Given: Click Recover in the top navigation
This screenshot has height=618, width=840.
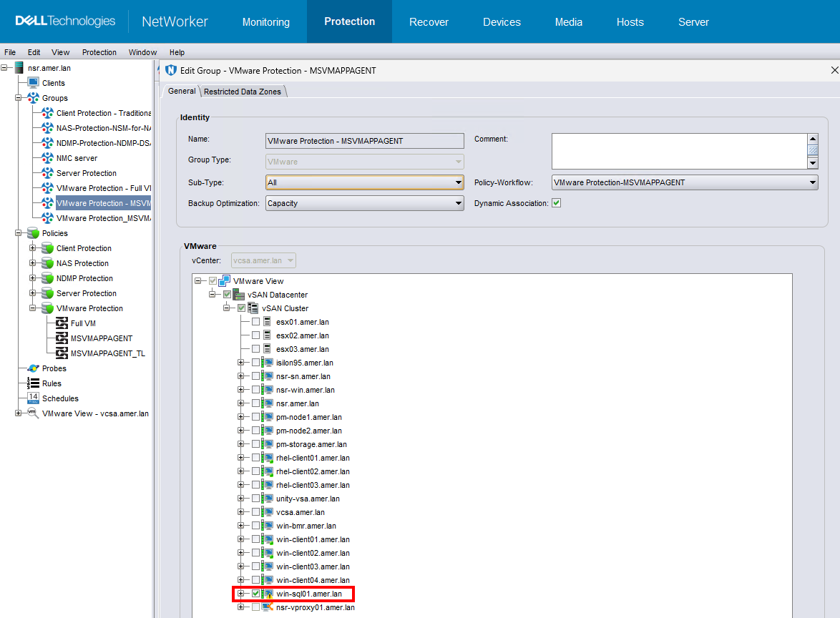Looking at the screenshot, I should (429, 21).
